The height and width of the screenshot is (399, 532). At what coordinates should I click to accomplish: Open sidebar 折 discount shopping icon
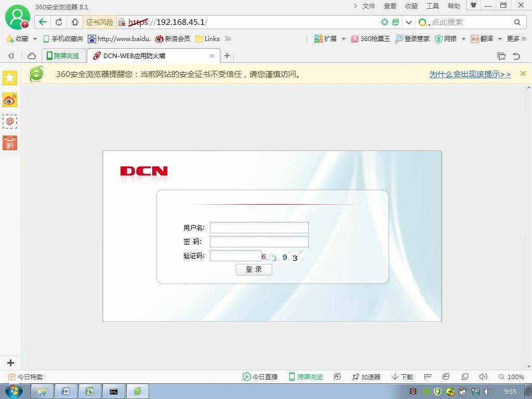(x=10, y=143)
